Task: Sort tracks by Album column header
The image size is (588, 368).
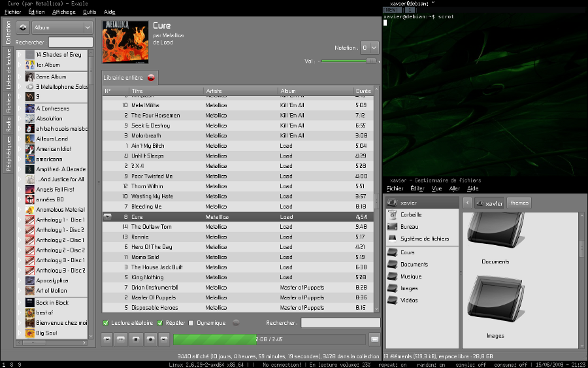Action: (x=315, y=91)
